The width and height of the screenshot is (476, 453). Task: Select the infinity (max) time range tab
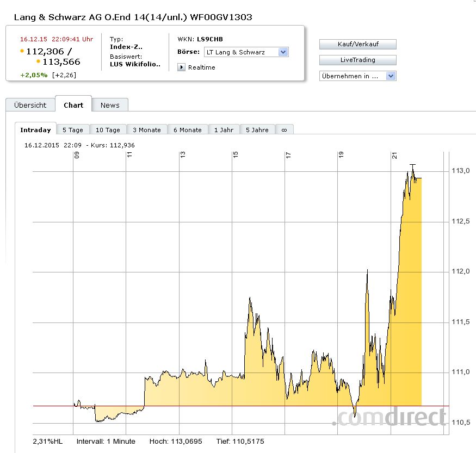(x=284, y=130)
